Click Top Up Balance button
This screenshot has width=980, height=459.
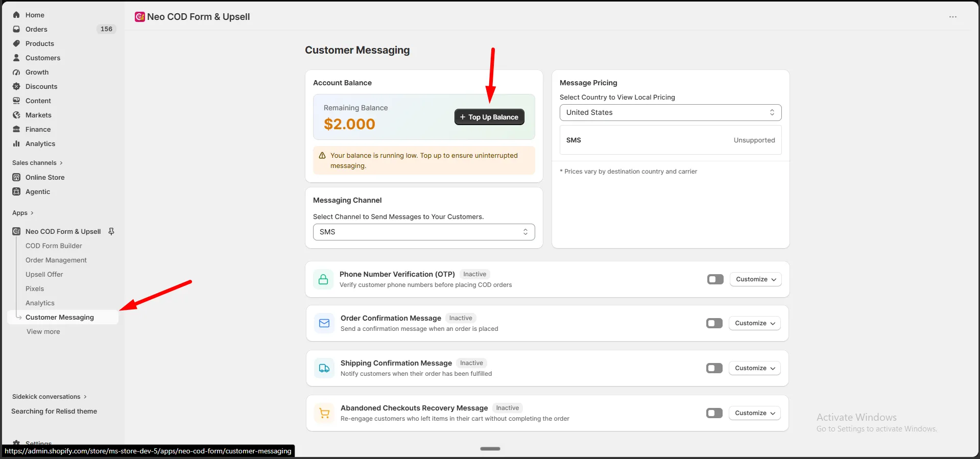tap(489, 117)
